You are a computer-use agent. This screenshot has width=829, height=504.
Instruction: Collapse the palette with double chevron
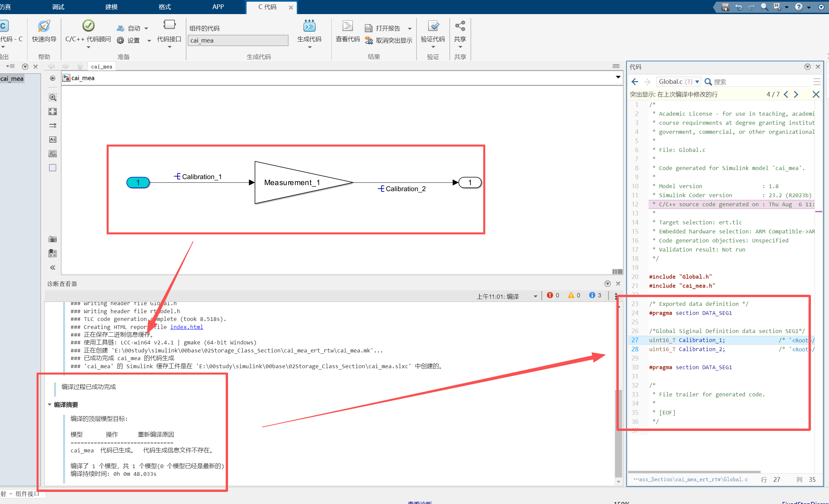click(x=53, y=268)
